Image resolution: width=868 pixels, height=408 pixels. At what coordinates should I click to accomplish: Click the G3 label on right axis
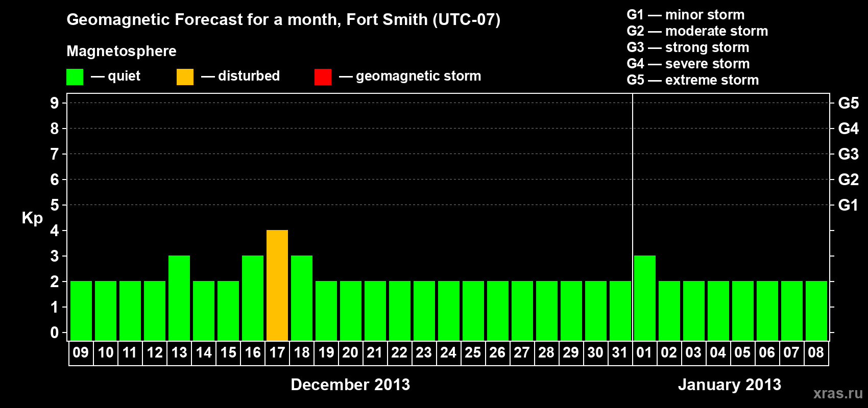click(x=849, y=154)
